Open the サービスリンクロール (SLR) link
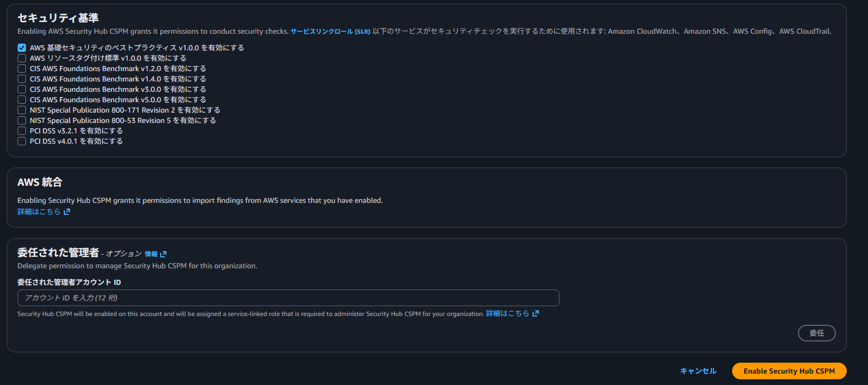 (x=330, y=32)
